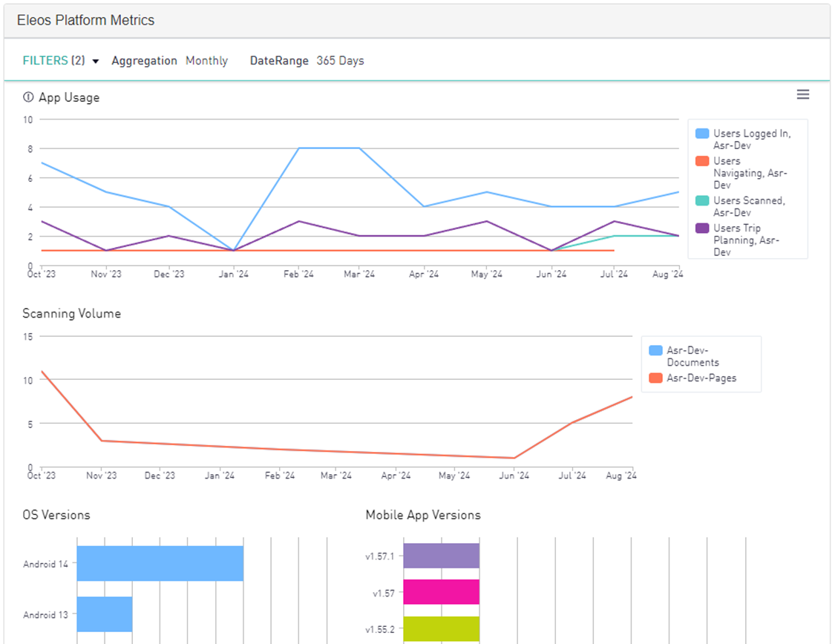
Task: Click the 'Asr-Dev-Pages' legend text
Action: click(x=701, y=378)
